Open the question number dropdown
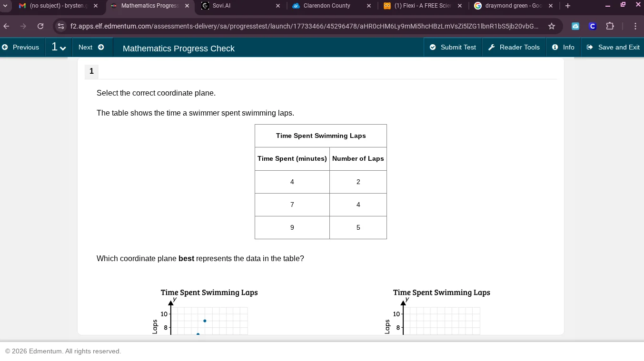The width and height of the screenshot is (644, 361). (58, 47)
